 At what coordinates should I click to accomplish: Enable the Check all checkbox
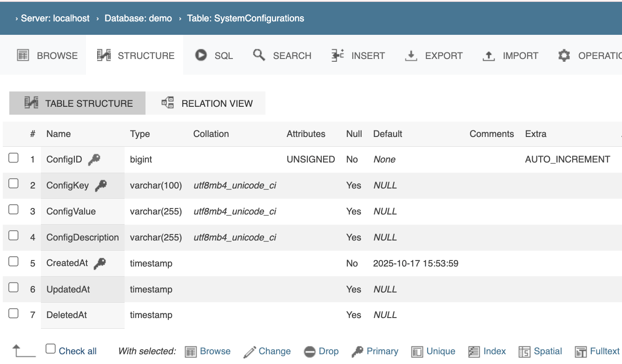point(51,349)
